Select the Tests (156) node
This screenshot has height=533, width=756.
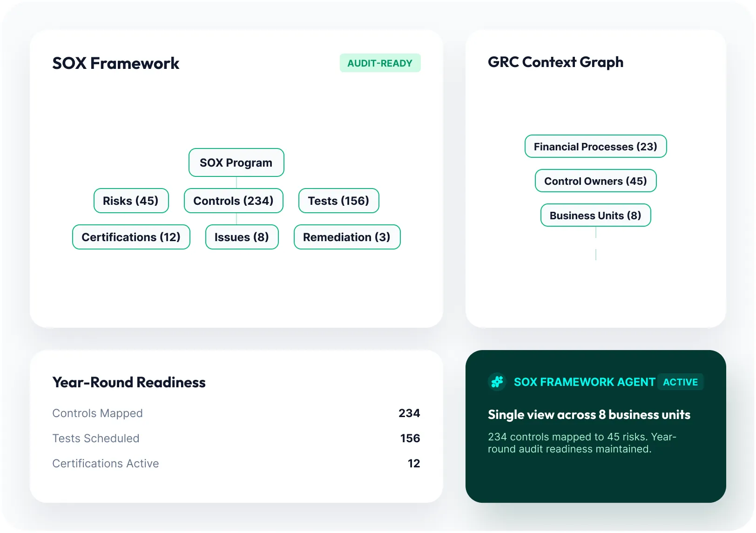tap(339, 201)
